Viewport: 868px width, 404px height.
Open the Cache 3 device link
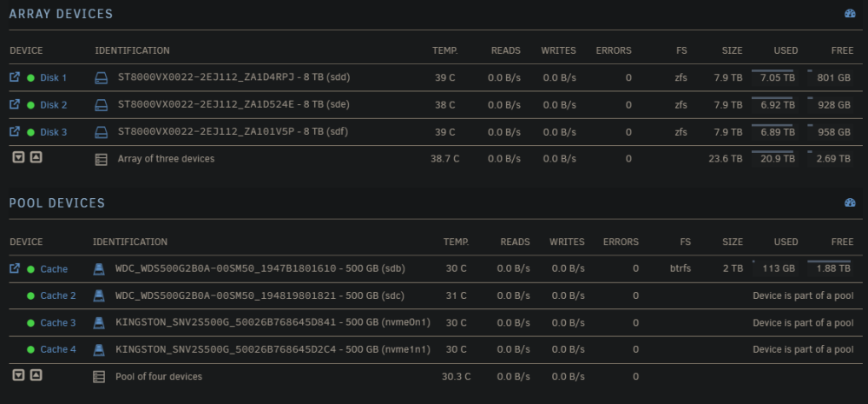[x=58, y=322]
